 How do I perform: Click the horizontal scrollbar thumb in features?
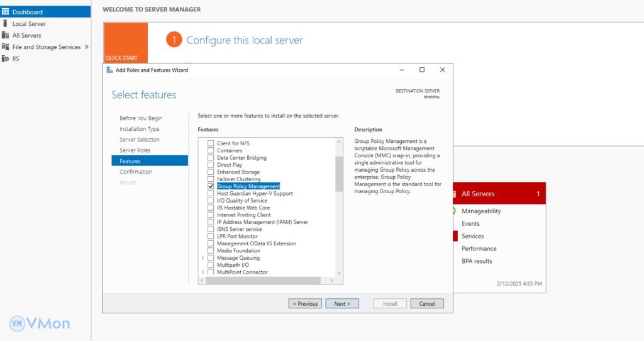pos(264,281)
